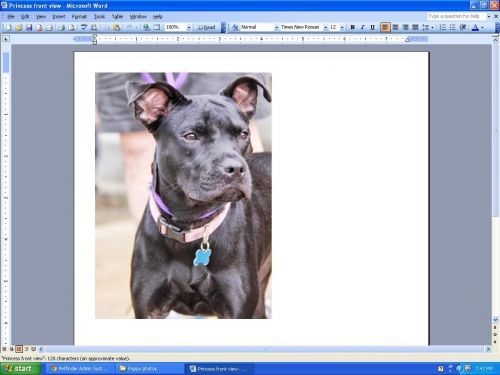
Task: Click the Open folder icon
Action: click(x=19, y=27)
